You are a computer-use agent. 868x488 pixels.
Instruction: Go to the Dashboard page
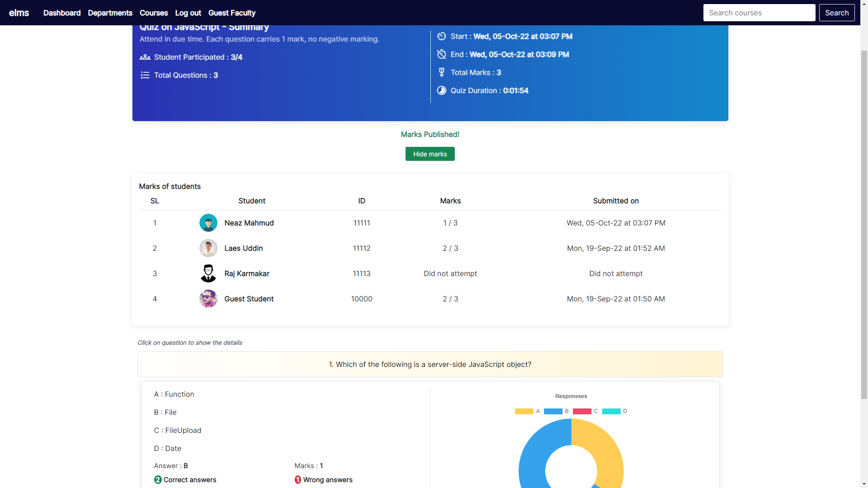pyautogui.click(x=62, y=13)
